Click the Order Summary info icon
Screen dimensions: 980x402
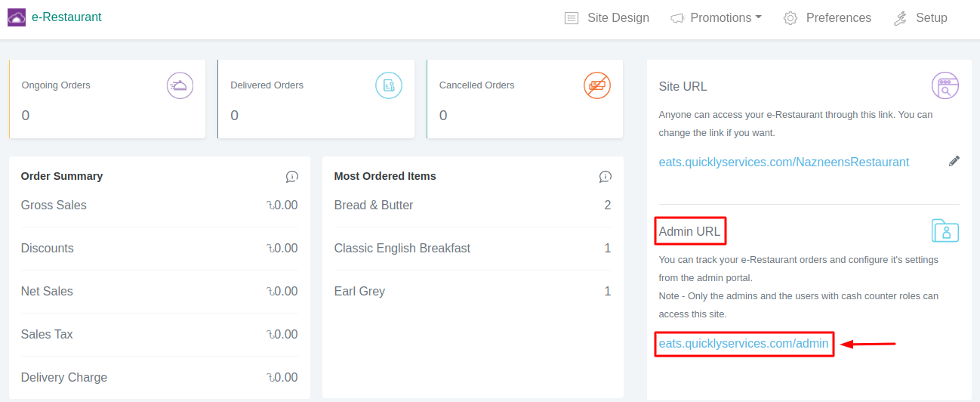[291, 177]
